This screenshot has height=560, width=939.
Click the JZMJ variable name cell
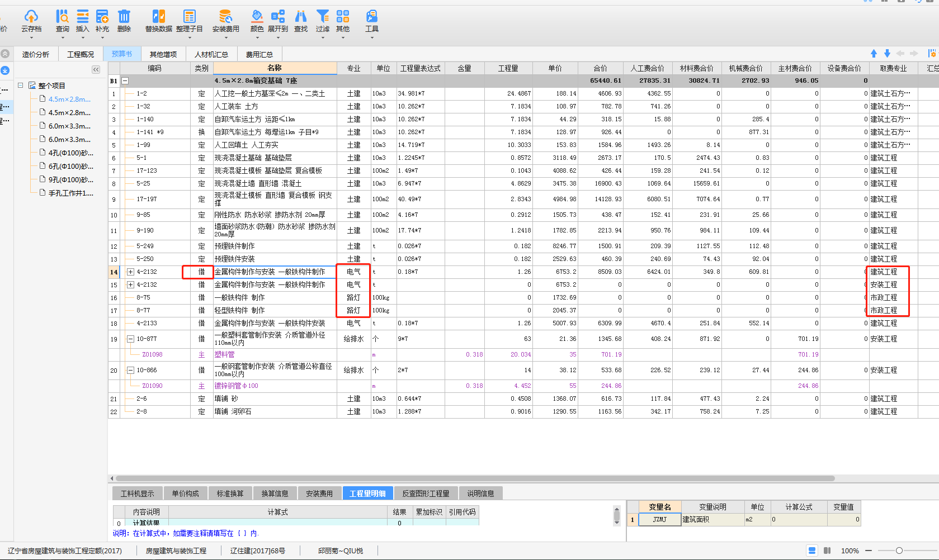pos(660,519)
